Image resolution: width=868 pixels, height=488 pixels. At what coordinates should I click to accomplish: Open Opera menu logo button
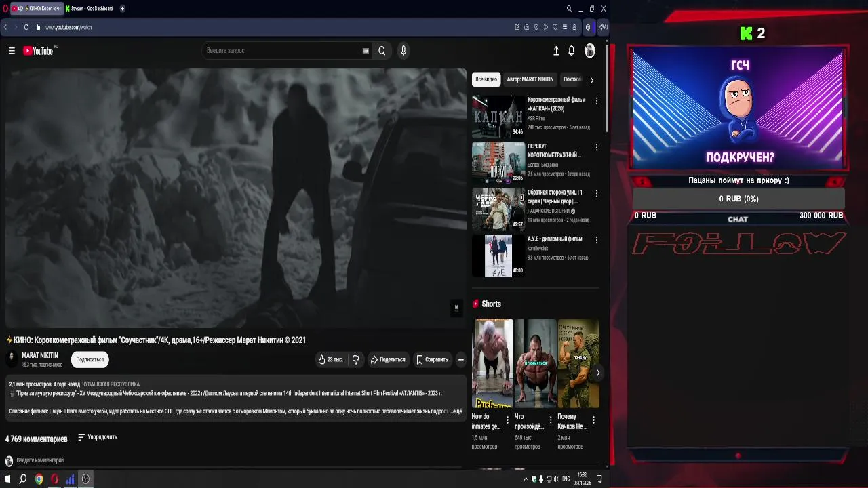4,9
